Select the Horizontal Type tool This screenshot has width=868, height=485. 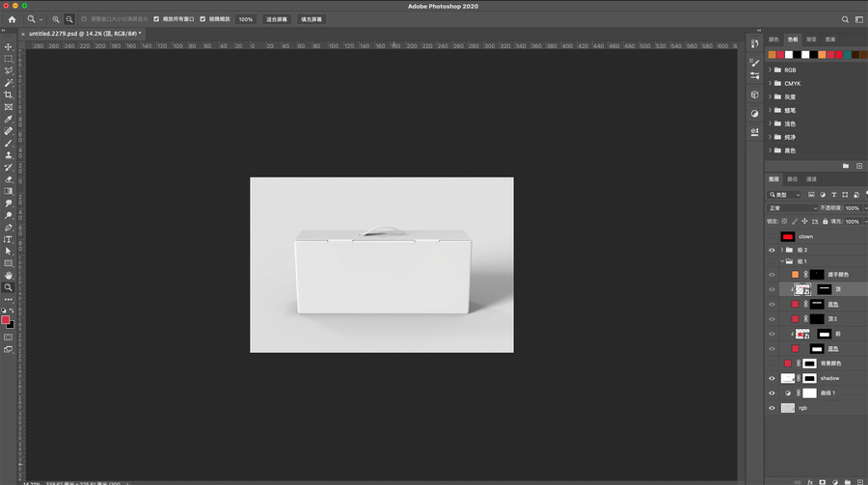[x=9, y=239]
